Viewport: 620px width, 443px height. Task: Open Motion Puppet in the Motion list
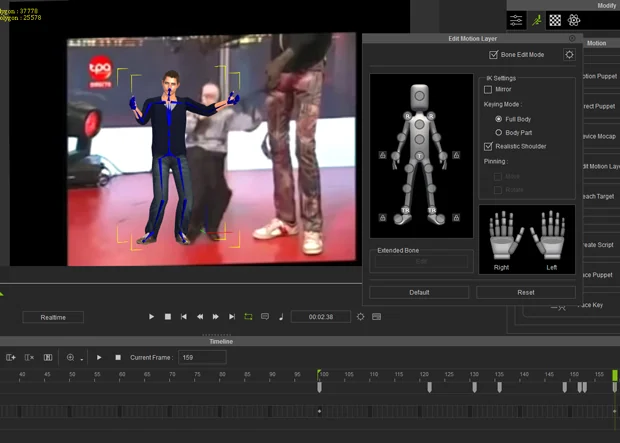[x=600, y=76]
